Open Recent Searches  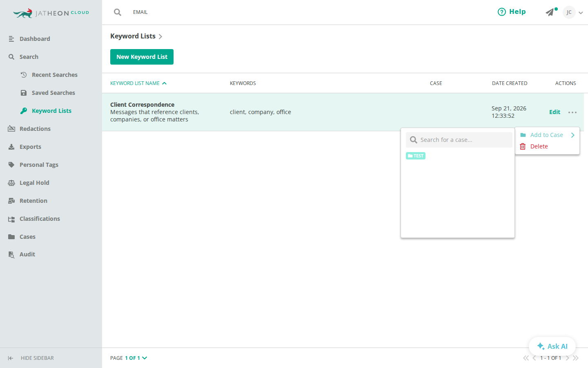pyautogui.click(x=54, y=75)
